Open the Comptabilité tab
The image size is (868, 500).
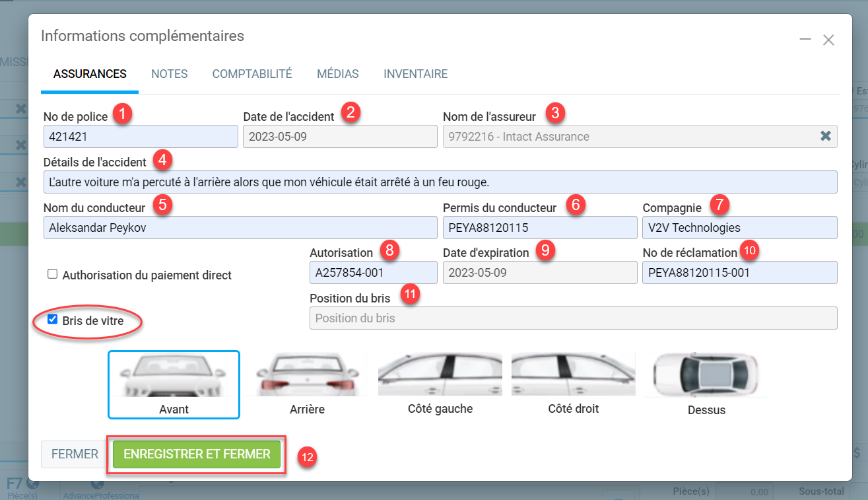click(x=252, y=74)
